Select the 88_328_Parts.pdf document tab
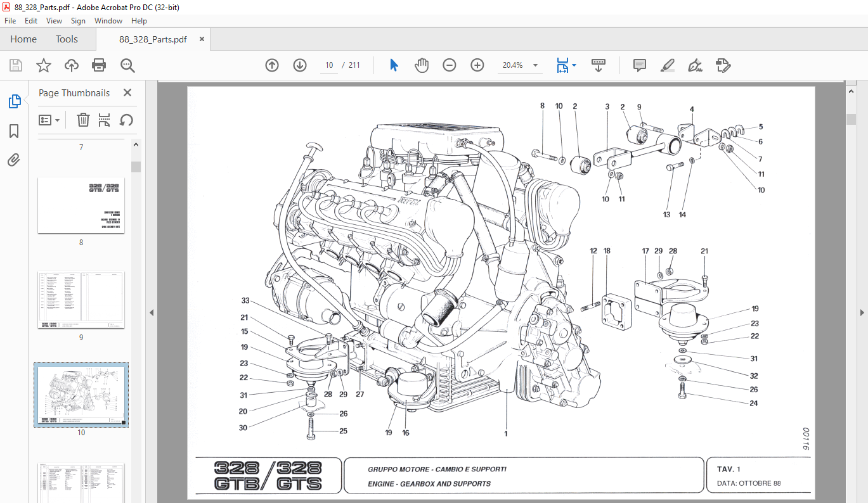Screen dimensions: 868x503 click(153, 39)
